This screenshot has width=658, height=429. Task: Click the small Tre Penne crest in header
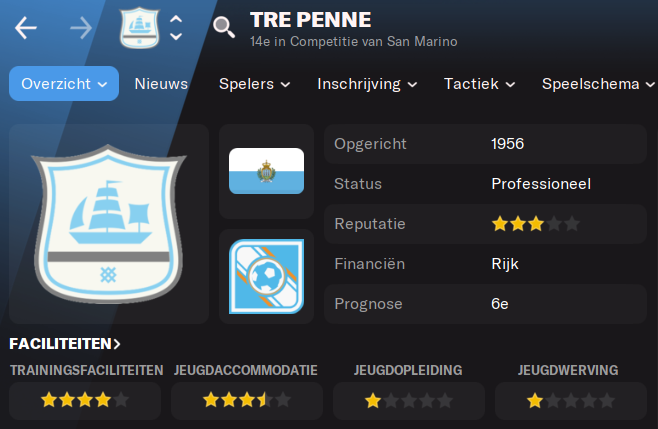[x=139, y=28]
